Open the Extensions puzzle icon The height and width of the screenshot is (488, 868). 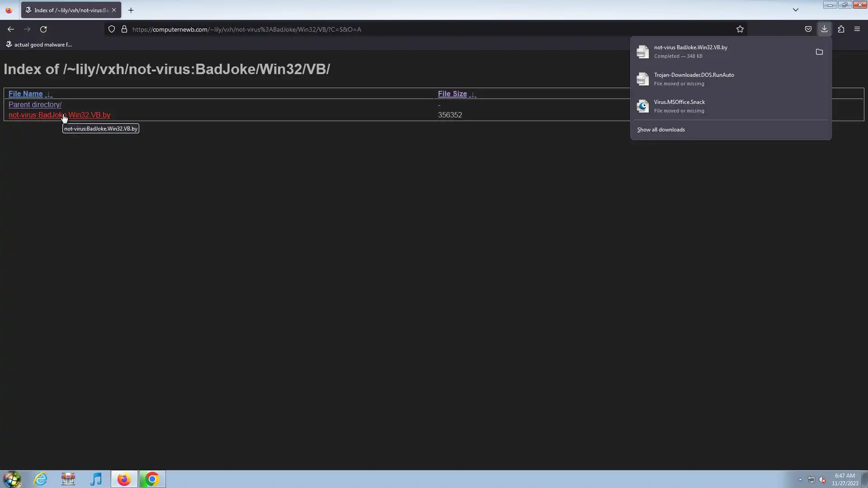tap(841, 29)
